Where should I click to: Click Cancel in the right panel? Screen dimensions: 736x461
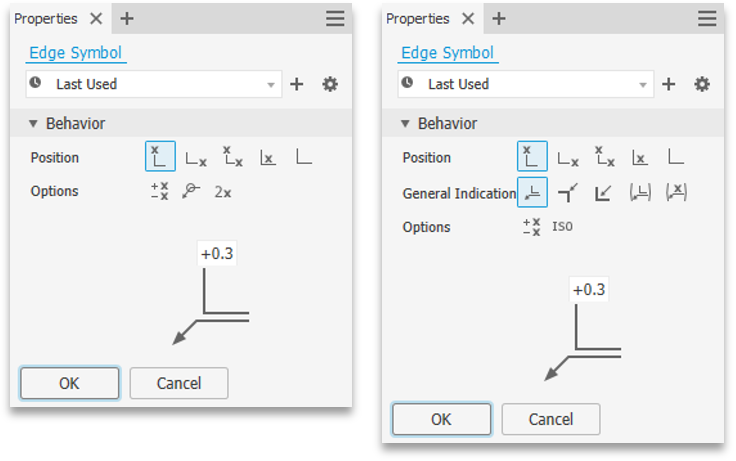tap(551, 419)
